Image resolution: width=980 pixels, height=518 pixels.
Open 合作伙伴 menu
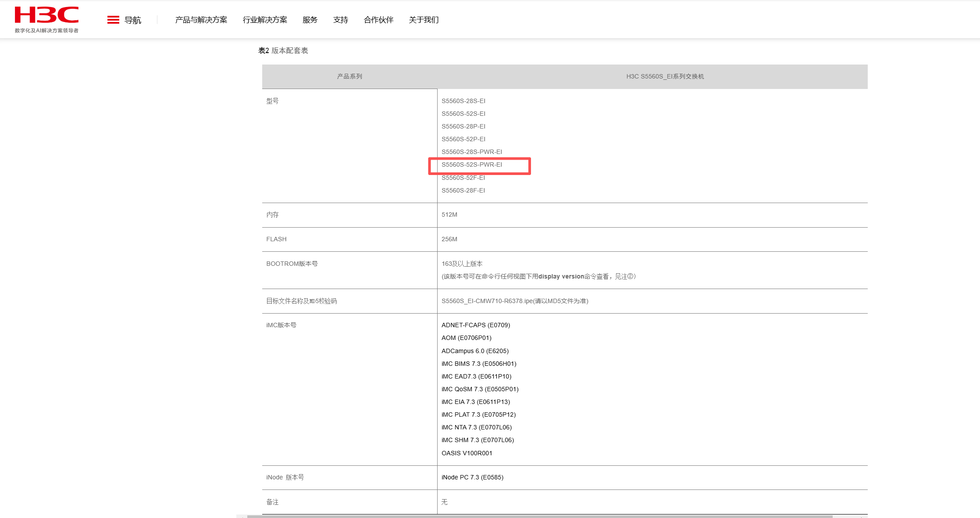pyautogui.click(x=378, y=20)
